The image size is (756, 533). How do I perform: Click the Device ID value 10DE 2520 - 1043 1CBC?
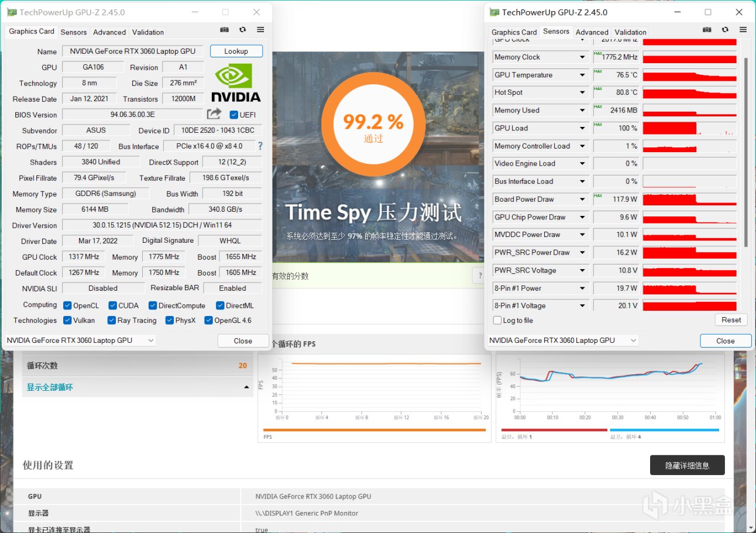[218, 130]
